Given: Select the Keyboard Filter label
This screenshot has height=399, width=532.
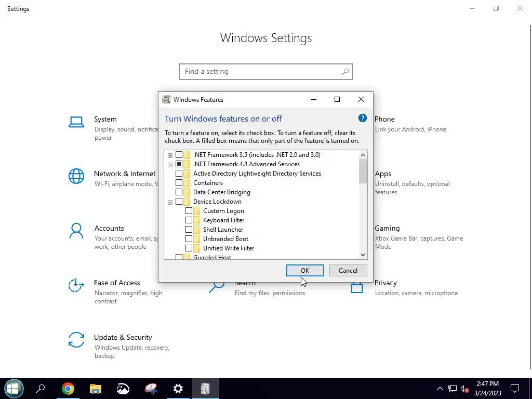Looking at the screenshot, I should pyautogui.click(x=223, y=220).
